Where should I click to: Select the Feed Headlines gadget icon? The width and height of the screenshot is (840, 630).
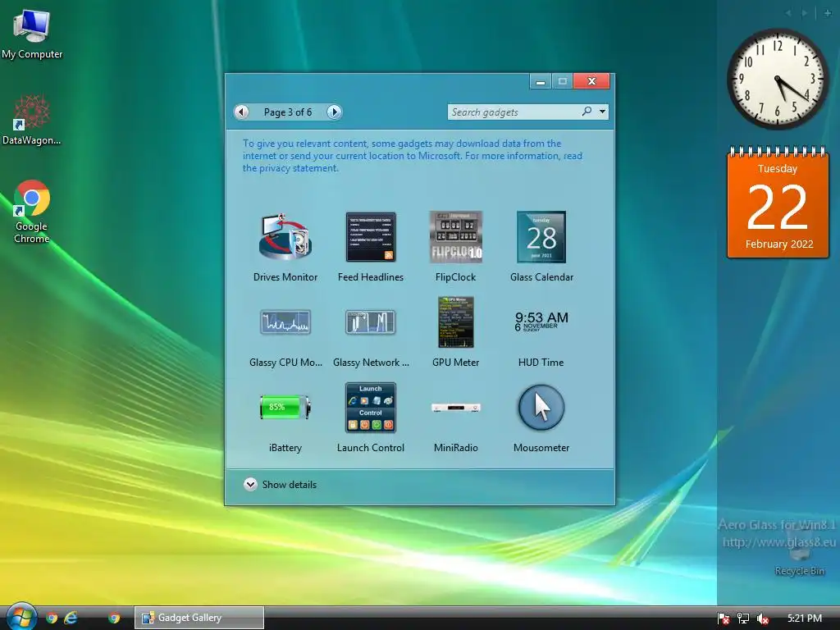pos(371,237)
